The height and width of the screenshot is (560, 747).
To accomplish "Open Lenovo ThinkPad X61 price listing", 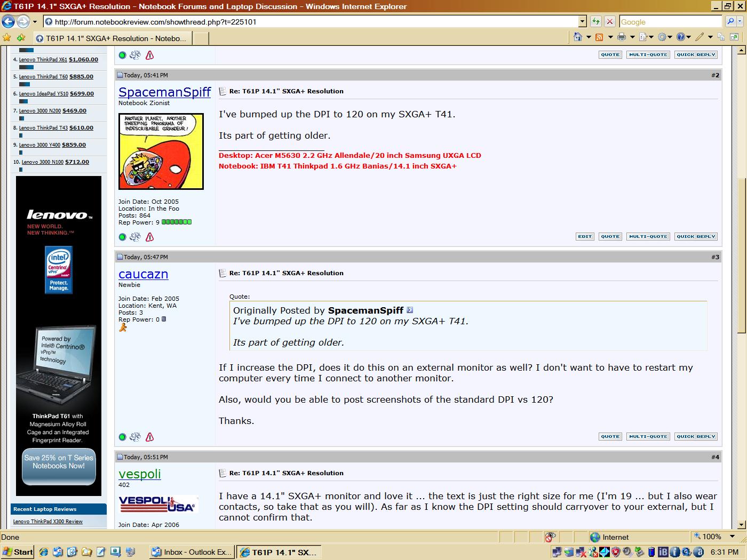I will pyautogui.click(x=59, y=60).
